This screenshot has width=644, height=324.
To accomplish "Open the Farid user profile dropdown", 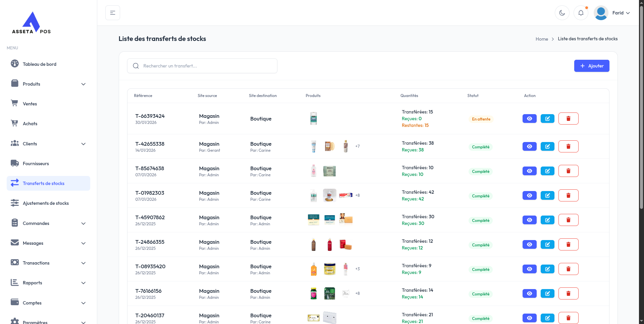I will tap(612, 13).
